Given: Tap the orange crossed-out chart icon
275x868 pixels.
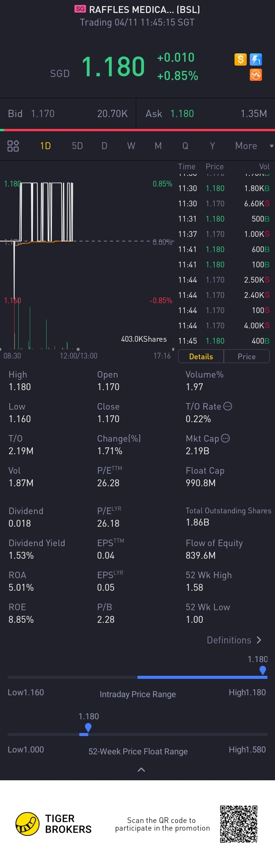Looking at the screenshot, I should pyautogui.click(x=256, y=75).
